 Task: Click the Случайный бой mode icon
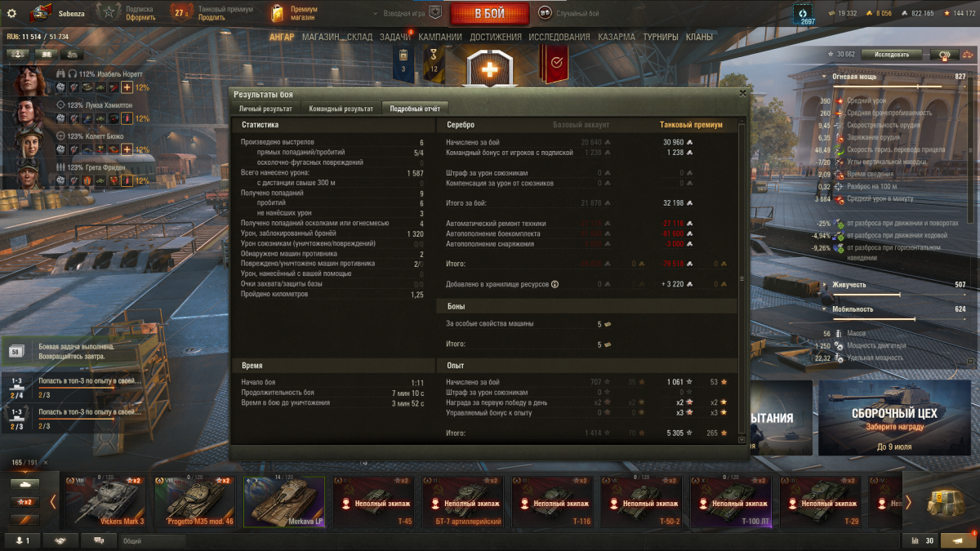coord(545,13)
